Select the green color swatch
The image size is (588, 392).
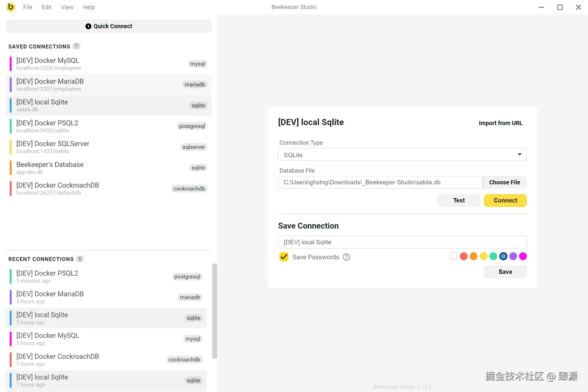point(494,256)
